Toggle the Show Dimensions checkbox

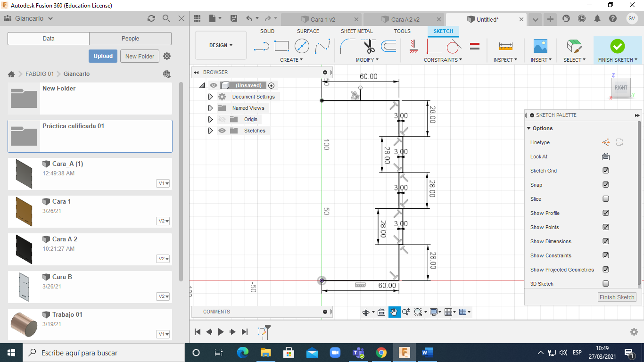click(x=606, y=241)
